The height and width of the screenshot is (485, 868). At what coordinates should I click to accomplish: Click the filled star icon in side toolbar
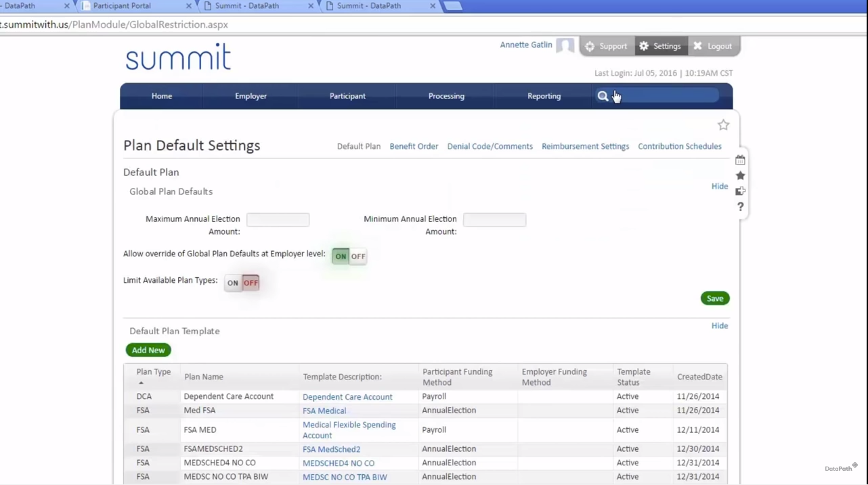coord(740,176)
